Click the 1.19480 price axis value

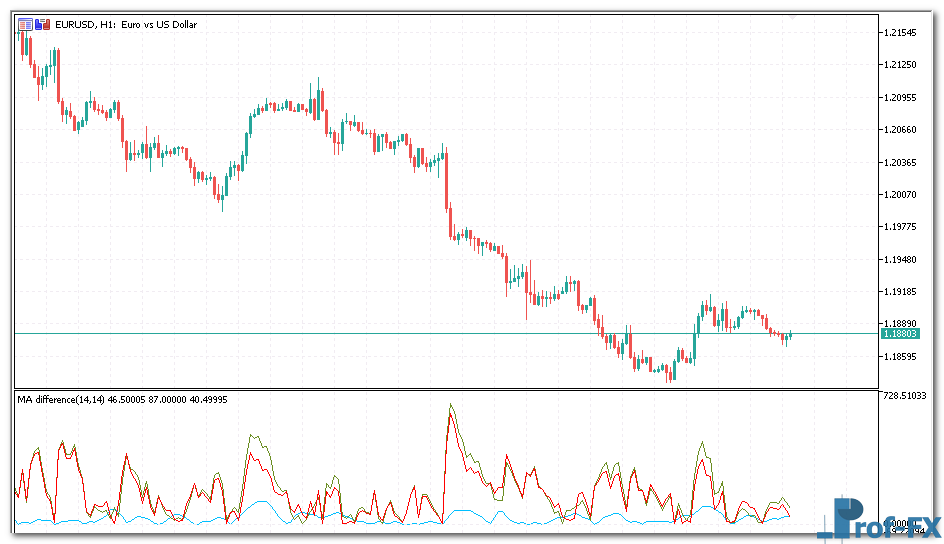pyautogui.click(x=901, y=259)
